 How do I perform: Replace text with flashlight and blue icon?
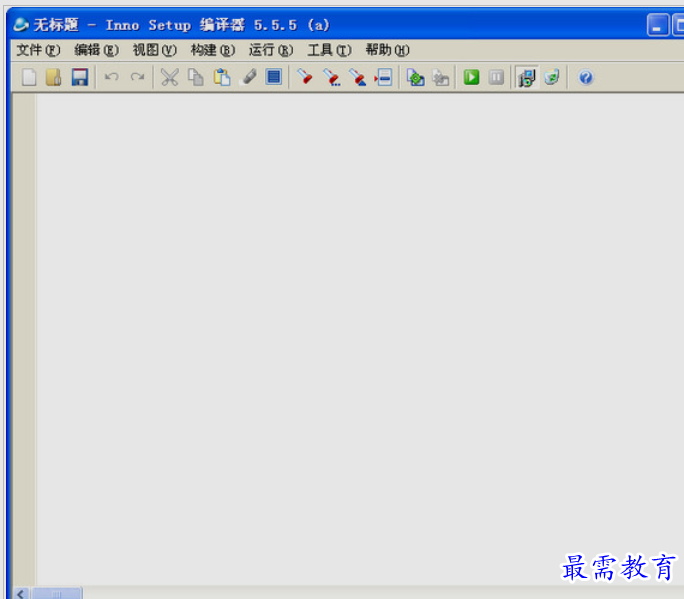(x=358, y=78)
